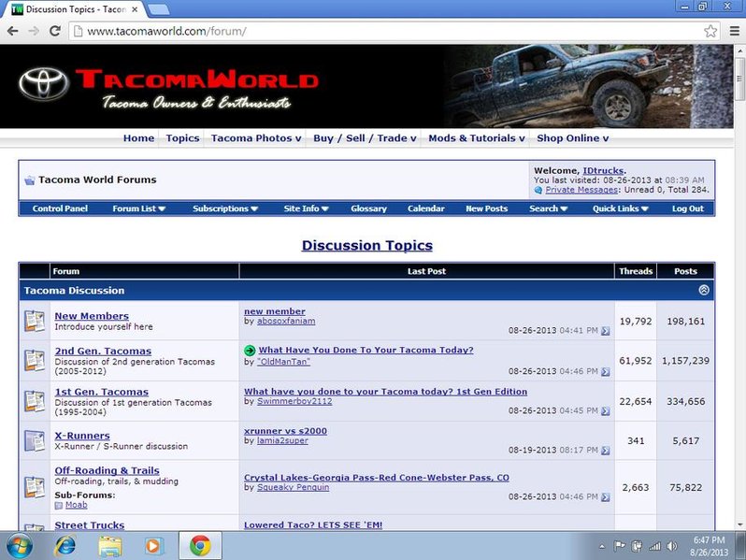Open the Glossary navbar item
This screenshot has width=746, height=560.
click(368, 208)
